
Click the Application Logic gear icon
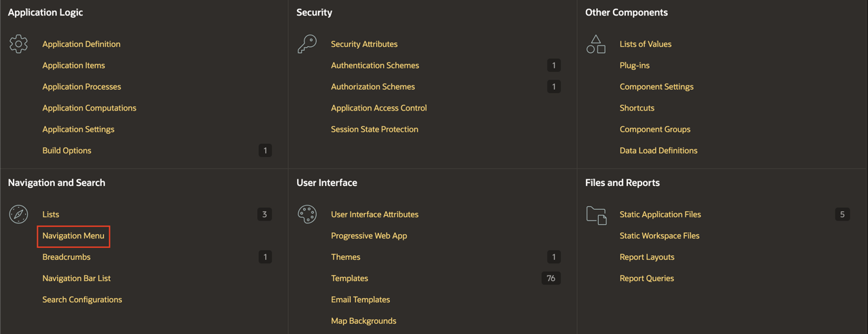tap(18, 44)
